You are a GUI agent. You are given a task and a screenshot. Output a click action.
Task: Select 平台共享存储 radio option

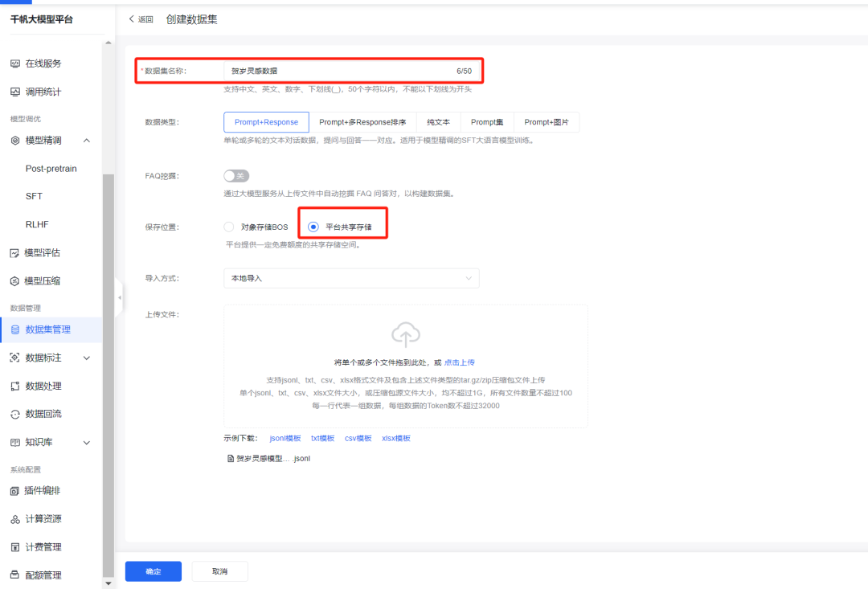[313, 227]
